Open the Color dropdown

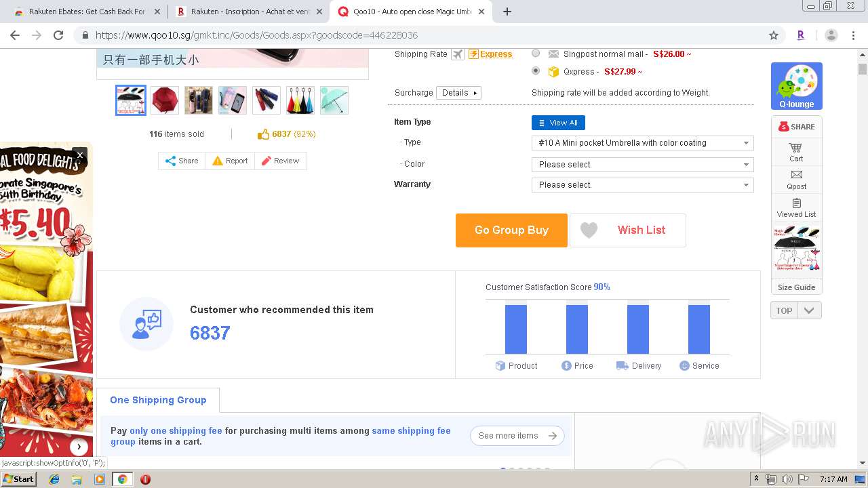642,165
